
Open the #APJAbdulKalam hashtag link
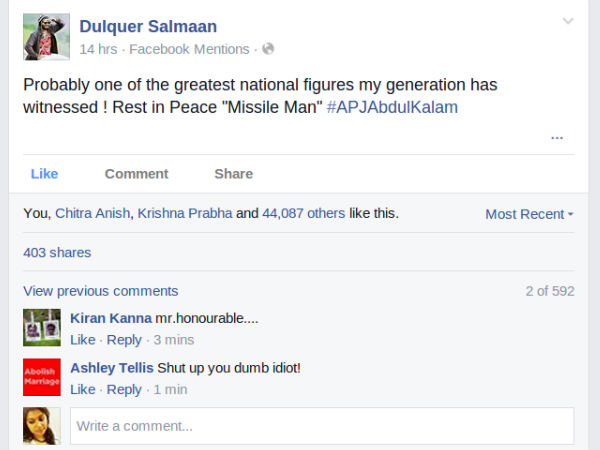coord(392,107)
